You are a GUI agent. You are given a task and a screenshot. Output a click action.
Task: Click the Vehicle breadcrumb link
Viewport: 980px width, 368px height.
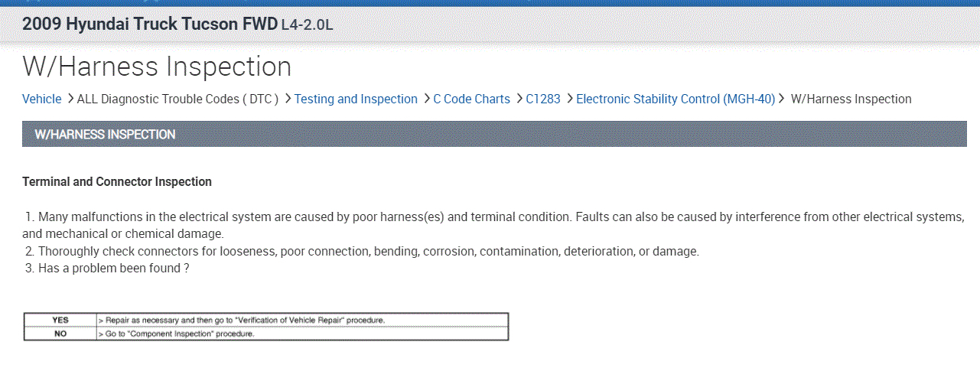(42, 99)
